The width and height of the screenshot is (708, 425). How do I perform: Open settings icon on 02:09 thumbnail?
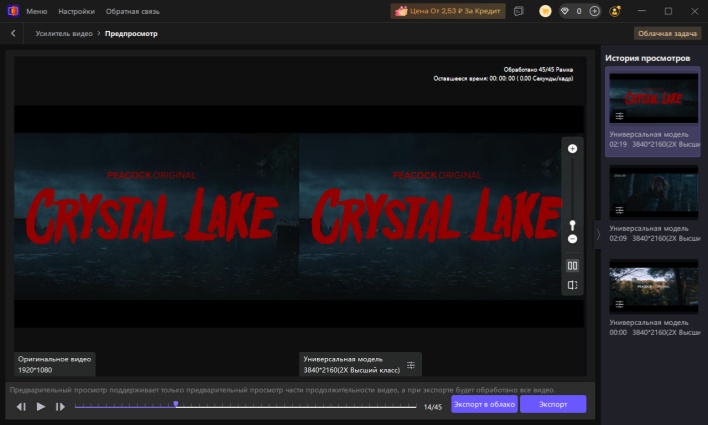[x=620, y=210]
